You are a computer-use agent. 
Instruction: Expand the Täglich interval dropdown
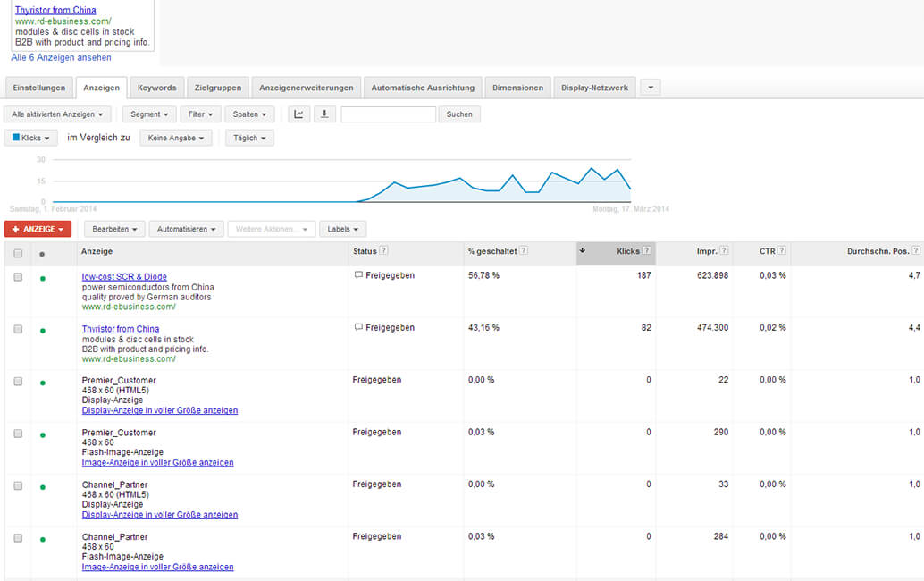click(x=249, y=138)
